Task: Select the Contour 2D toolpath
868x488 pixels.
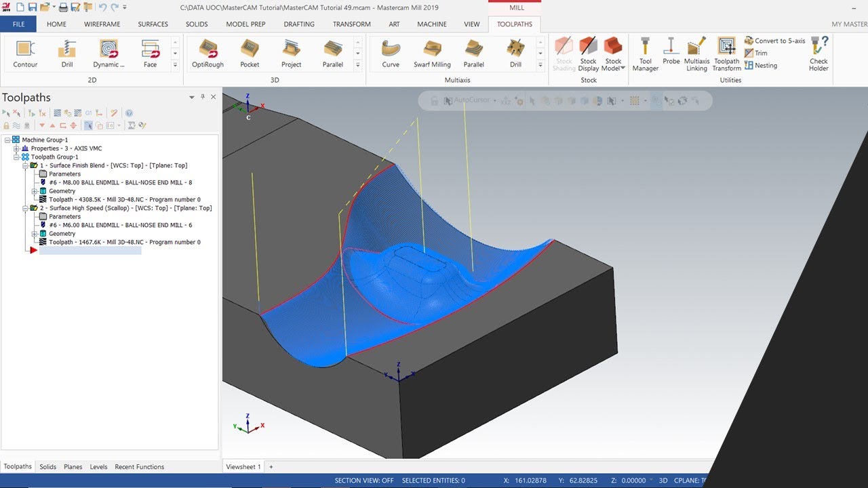Action: click(25, 54)
